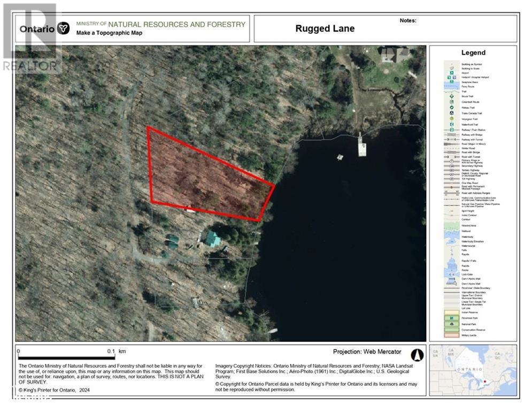The height and width of the screenshot is (411, 532).
Task: Click the north arrow compass icon
Action: click(417, 355)
